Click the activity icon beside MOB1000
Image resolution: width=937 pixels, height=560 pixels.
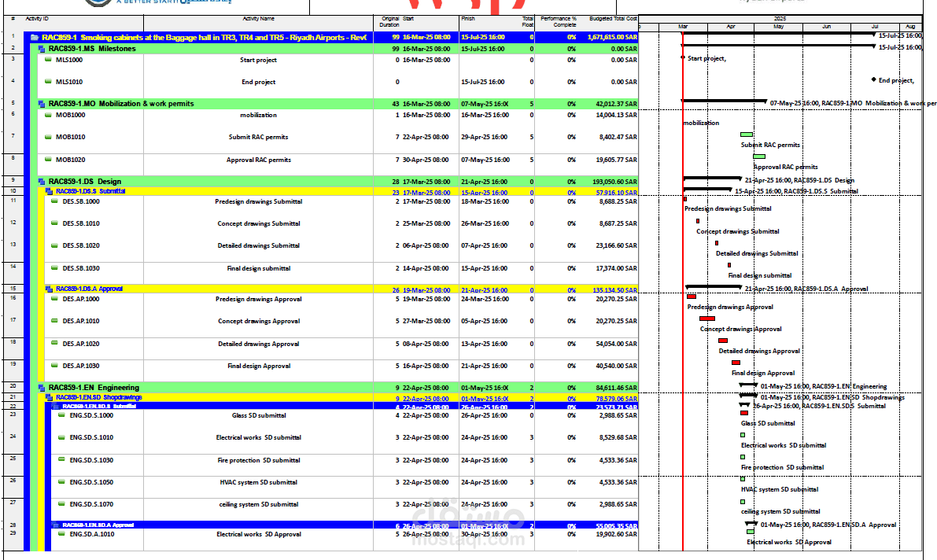(x=48, y=114)
